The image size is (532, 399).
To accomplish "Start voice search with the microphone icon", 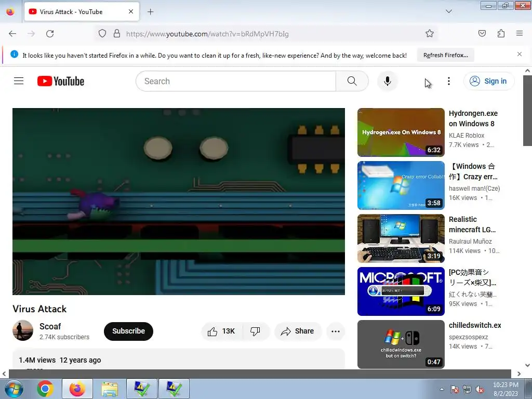I will pos(387,81).
